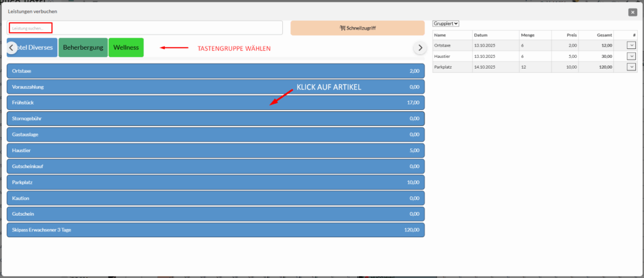Expand the options dropdown for the Ortstaxe row

coord(631,45)
